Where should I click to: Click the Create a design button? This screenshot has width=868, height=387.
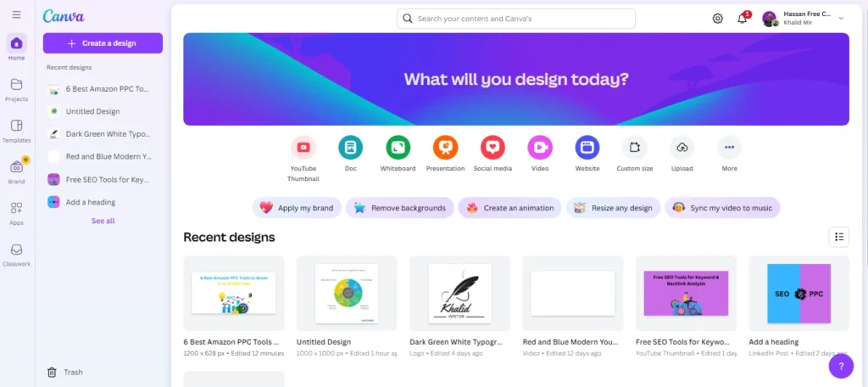(x=103, y=43)
